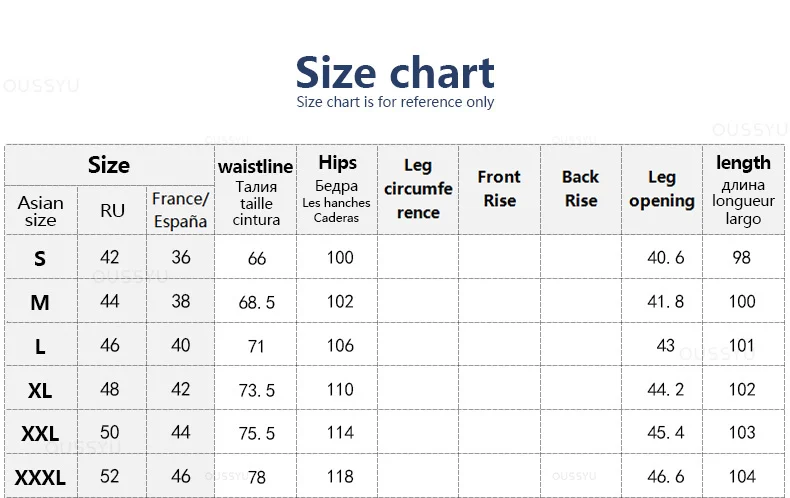Select the hips value 110 for XL
Screen dimensions: 790x498
[340, 389]
